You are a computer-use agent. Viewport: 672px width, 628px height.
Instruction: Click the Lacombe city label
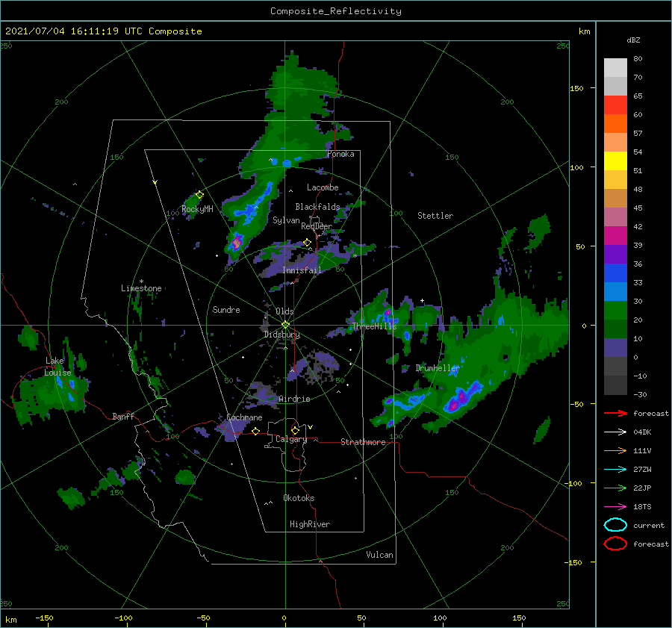[323, 187]
